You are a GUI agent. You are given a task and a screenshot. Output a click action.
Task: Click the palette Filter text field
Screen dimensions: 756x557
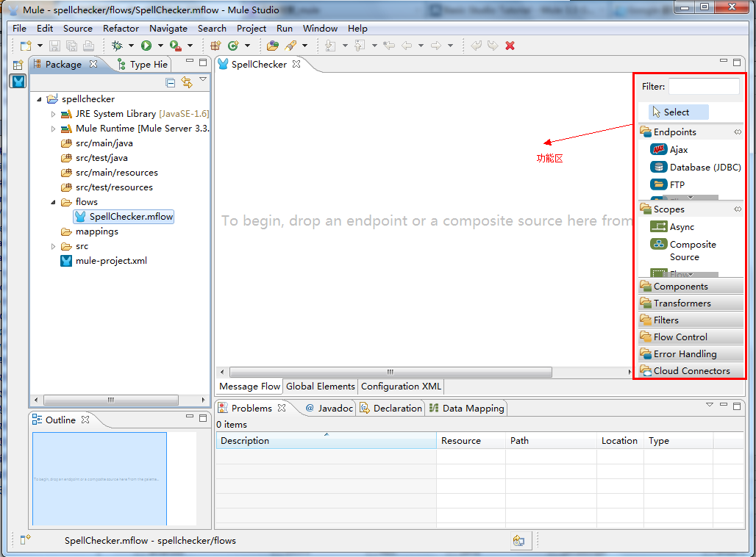point(704,87)
